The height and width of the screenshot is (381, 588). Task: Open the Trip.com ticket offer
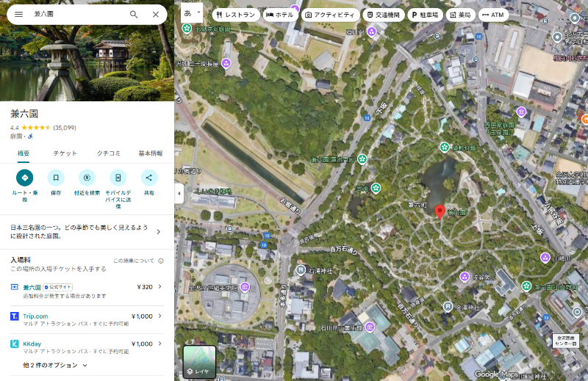87,319
